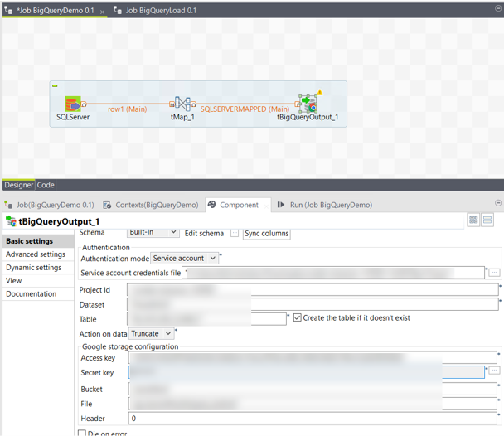Minimize the editor area using top-right icon
The image size is (504, 436).
[498, 8]
